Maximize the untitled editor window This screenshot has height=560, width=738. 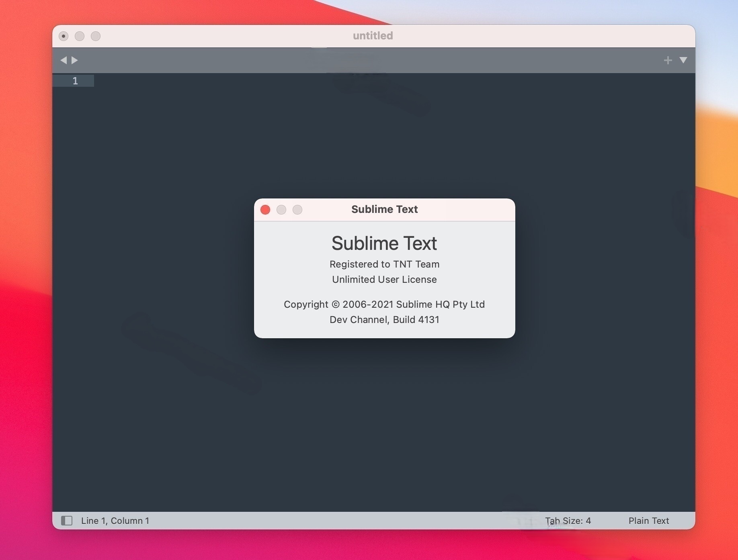(96, 36)
